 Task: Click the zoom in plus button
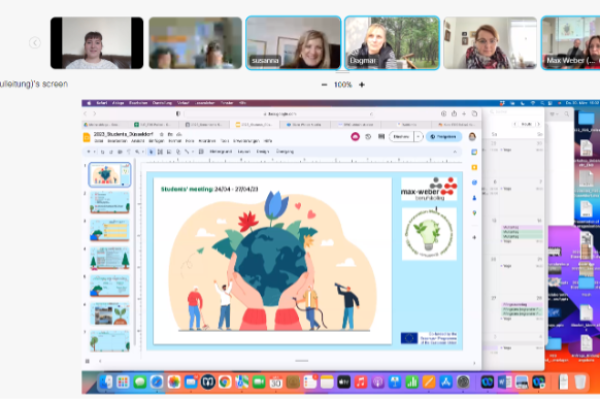pos(361,85)
